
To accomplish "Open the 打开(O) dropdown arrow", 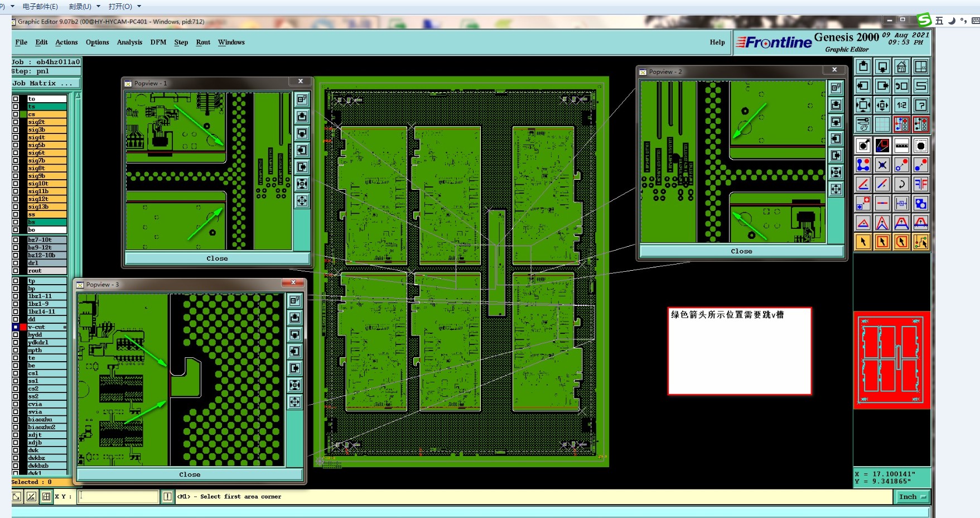I will click(139, 7).
